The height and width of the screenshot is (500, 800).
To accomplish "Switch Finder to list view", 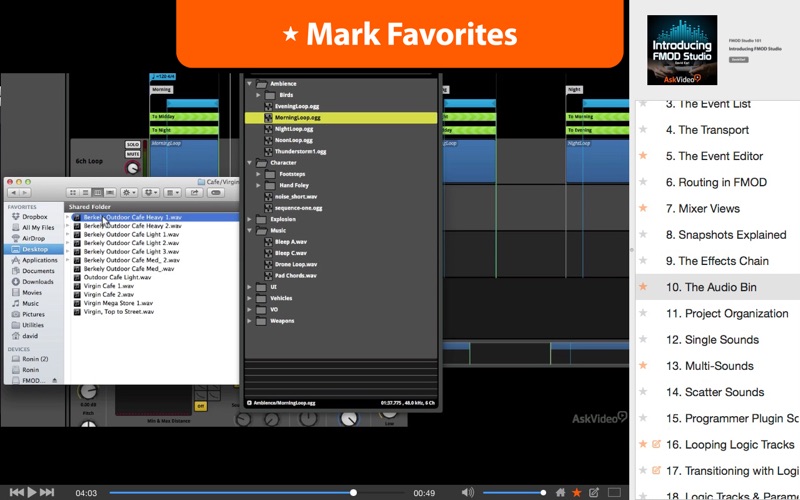I will (x=85, y=193).
